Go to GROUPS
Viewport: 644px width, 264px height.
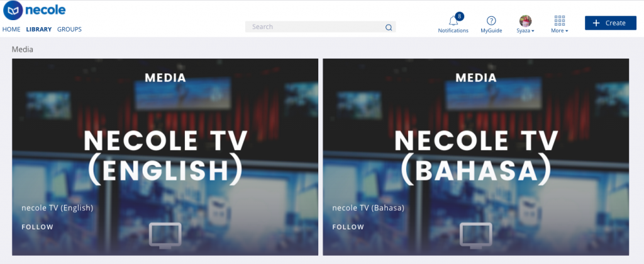[69, 29]
